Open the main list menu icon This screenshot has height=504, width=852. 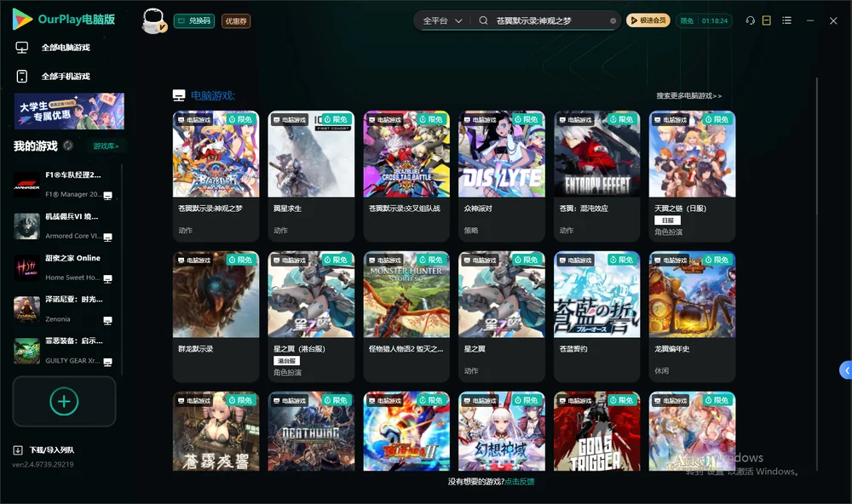click(786, 20)
